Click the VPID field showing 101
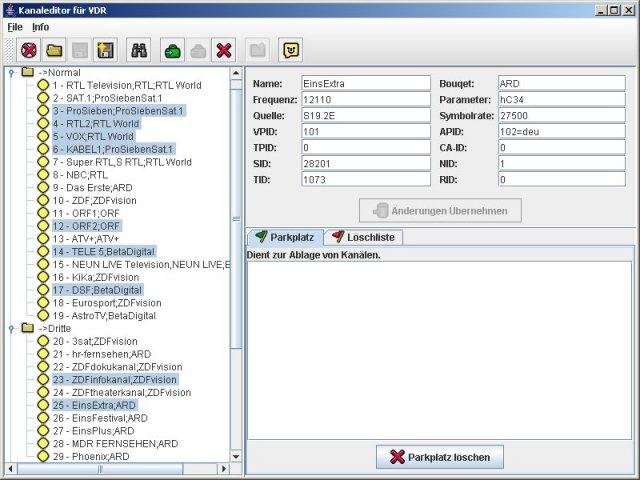The width and height of the screenshot is (640, 480). coord(366,131)
